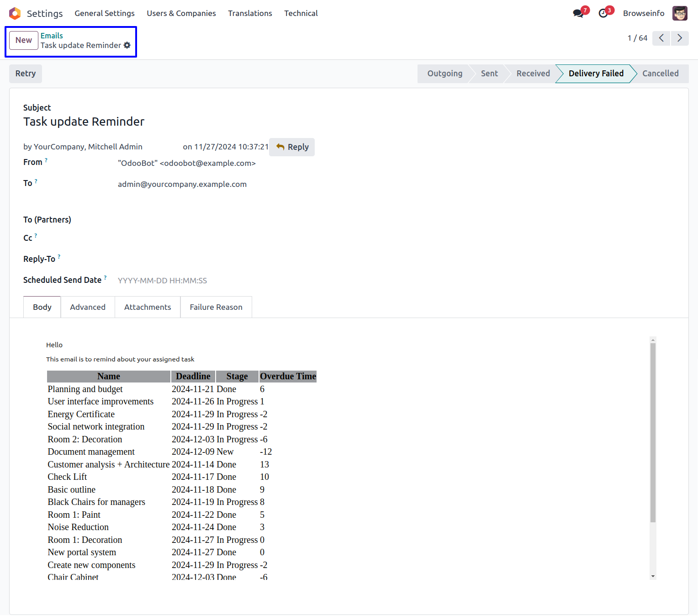The image size is (698, 616).
Task: Click the Reply button
Action: [x=292, y=147]
